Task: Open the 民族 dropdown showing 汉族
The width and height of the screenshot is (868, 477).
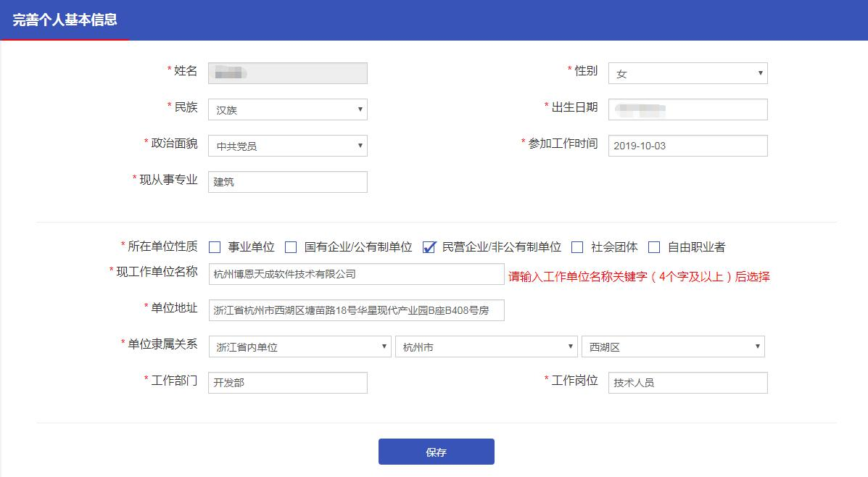Action: [x=287, y=109]
